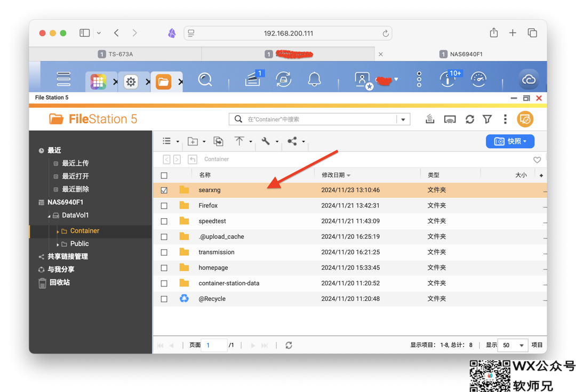Click Safari address bar 192.168.200.111
The width and height of the screenshot is (576, 392).
(289, 34)
